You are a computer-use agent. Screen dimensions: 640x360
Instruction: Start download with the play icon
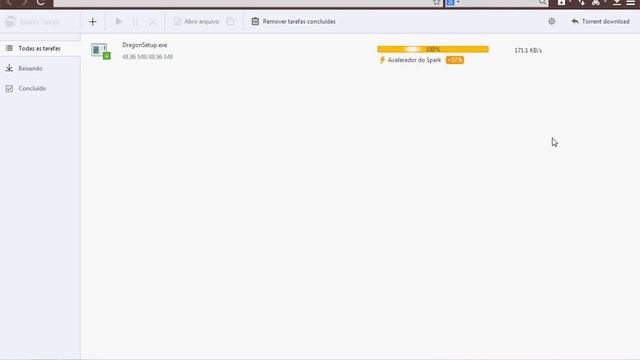119,21
